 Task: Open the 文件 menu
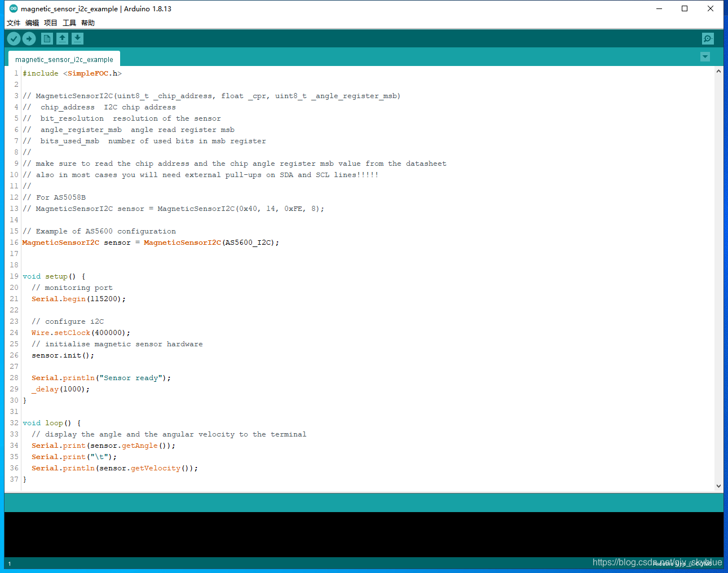coord(14,23)
